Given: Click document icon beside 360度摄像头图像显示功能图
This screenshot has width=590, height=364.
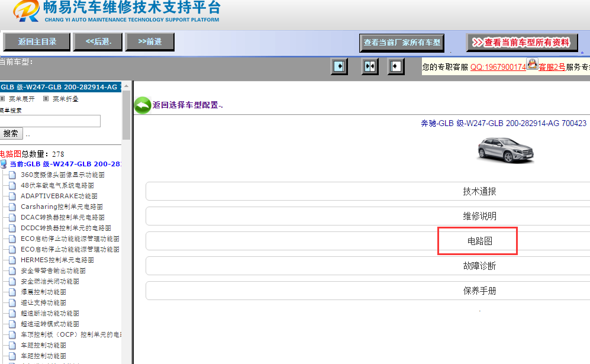Looking at the screenshot, I should [x=12, y=175].
